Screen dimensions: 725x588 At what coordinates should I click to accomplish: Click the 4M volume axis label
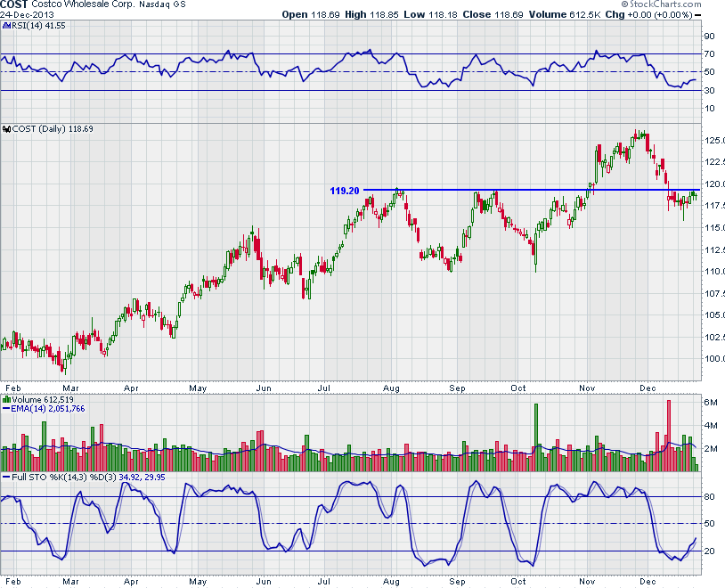point(711,426)
